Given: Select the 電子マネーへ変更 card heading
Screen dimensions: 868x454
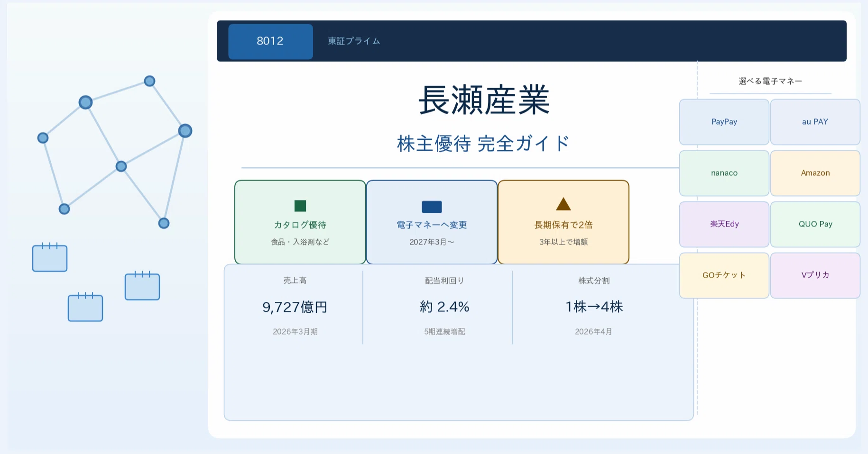Looking at the screenshot, I should 432,225.
